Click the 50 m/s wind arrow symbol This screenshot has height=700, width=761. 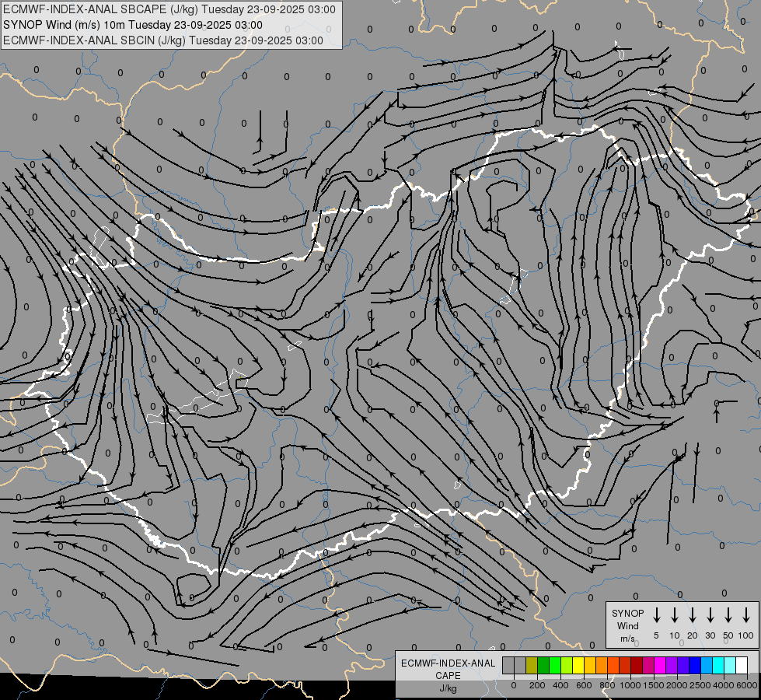(728, 614)
